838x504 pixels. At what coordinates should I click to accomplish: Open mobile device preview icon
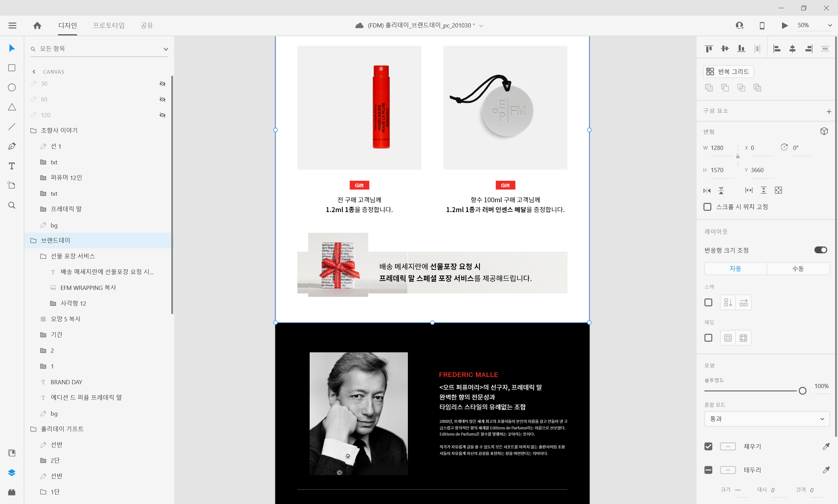(x=762, y=26)
